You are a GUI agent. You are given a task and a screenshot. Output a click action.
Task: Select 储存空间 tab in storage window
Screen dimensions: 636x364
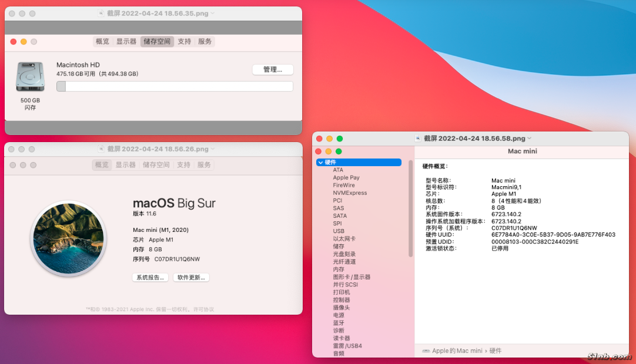(157, 41)
